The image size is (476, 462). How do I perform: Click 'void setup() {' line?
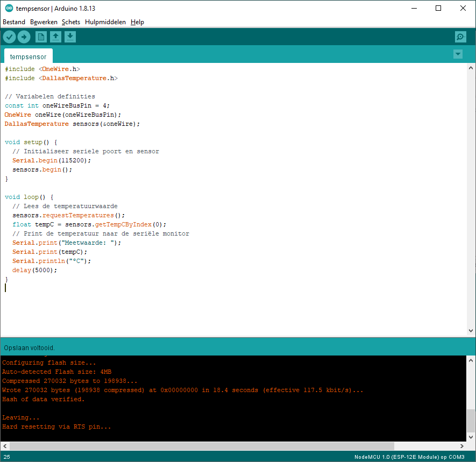tap(31, 142)
